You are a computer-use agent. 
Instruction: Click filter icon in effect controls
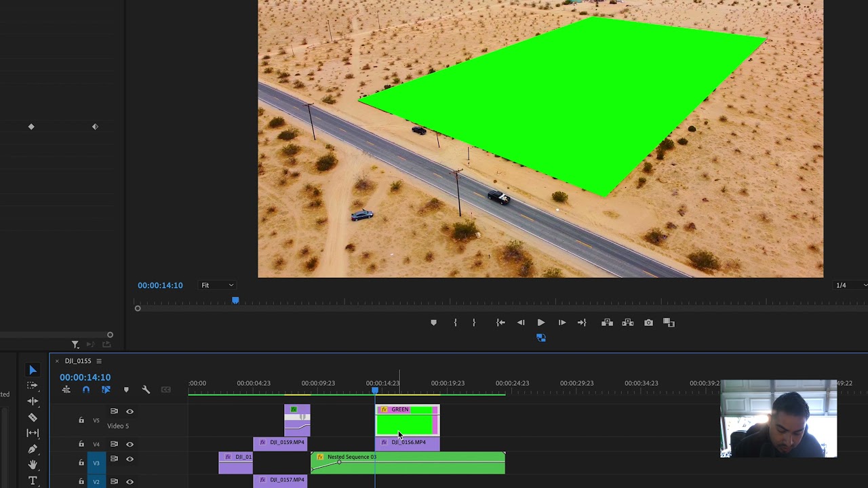point(75,345)
